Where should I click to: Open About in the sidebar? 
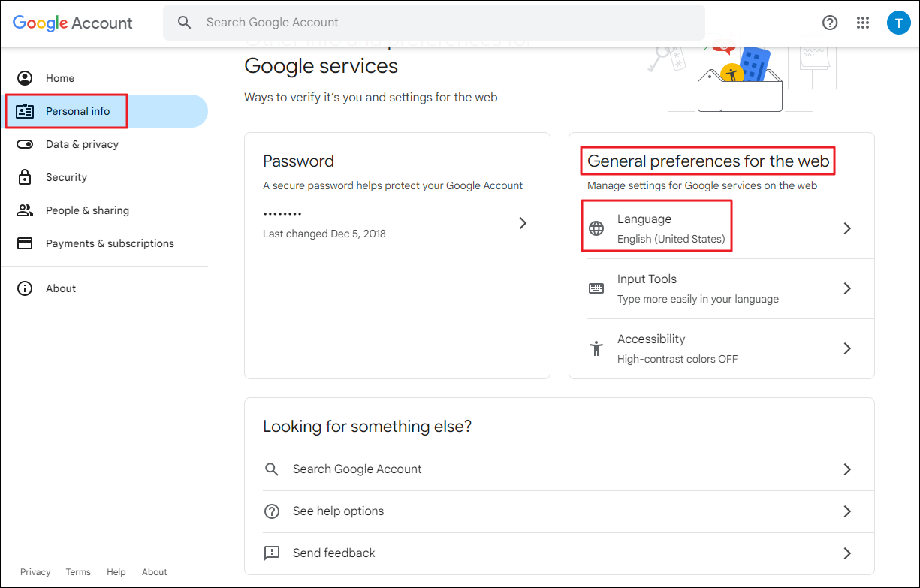coord(104,288)
